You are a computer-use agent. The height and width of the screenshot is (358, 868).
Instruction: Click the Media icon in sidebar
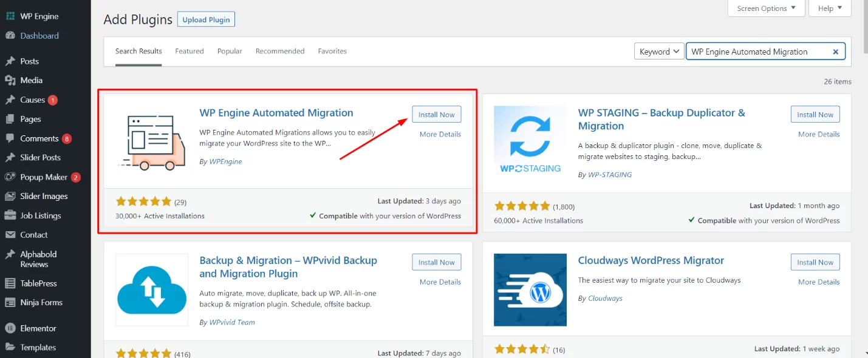click(x=10, y=80)
